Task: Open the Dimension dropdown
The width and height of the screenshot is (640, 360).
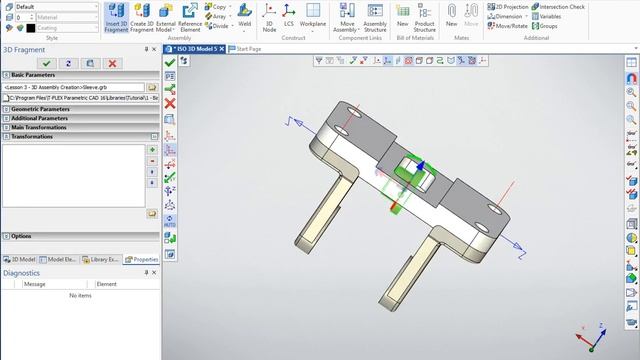Action: click(x=527, y=16)
